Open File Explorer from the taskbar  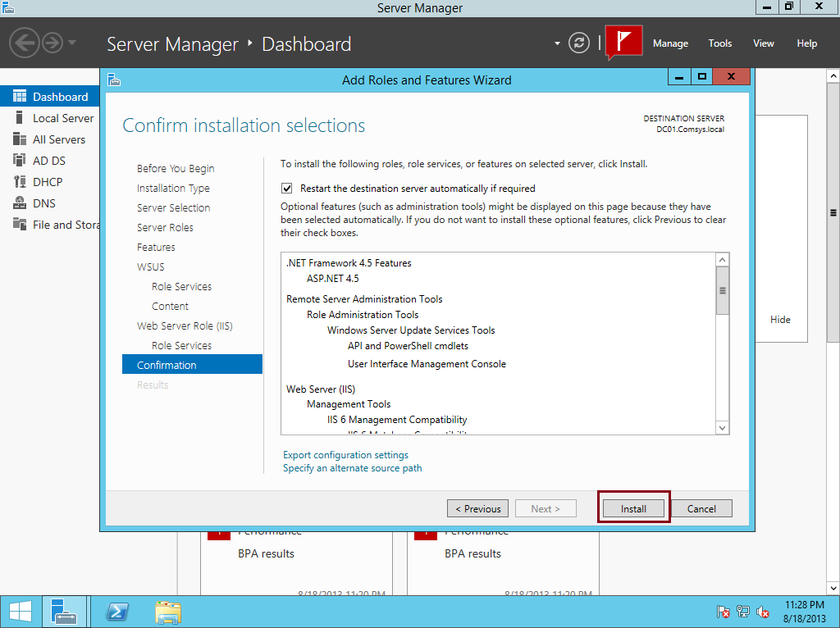(167, 611)
